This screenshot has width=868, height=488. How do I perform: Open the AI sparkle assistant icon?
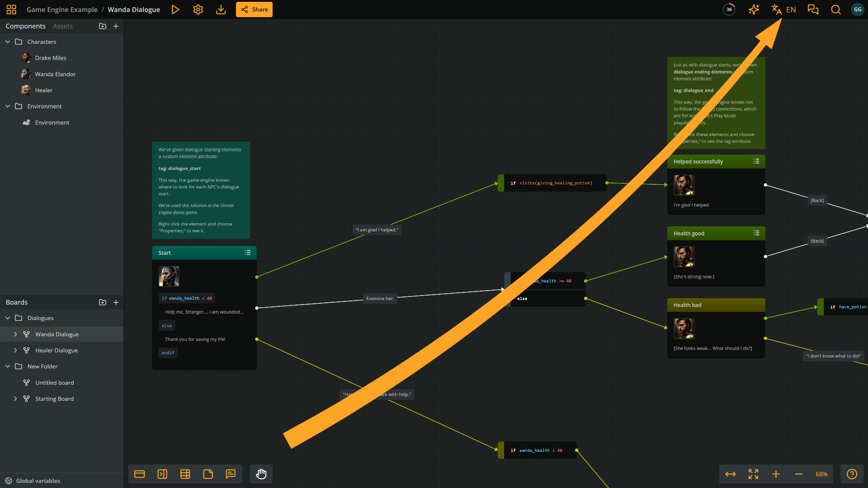(754, 9)
